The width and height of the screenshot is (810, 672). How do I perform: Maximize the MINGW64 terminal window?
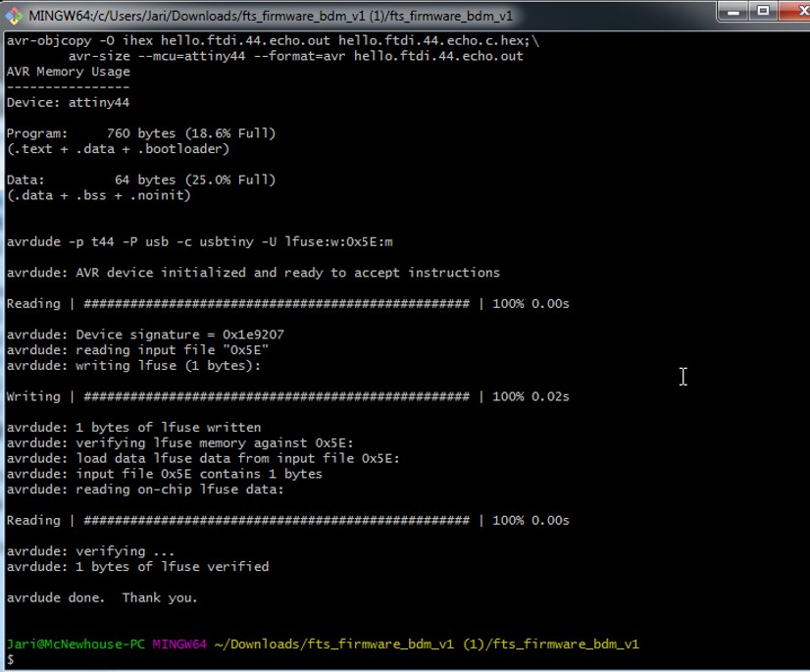tap(763, 11)
